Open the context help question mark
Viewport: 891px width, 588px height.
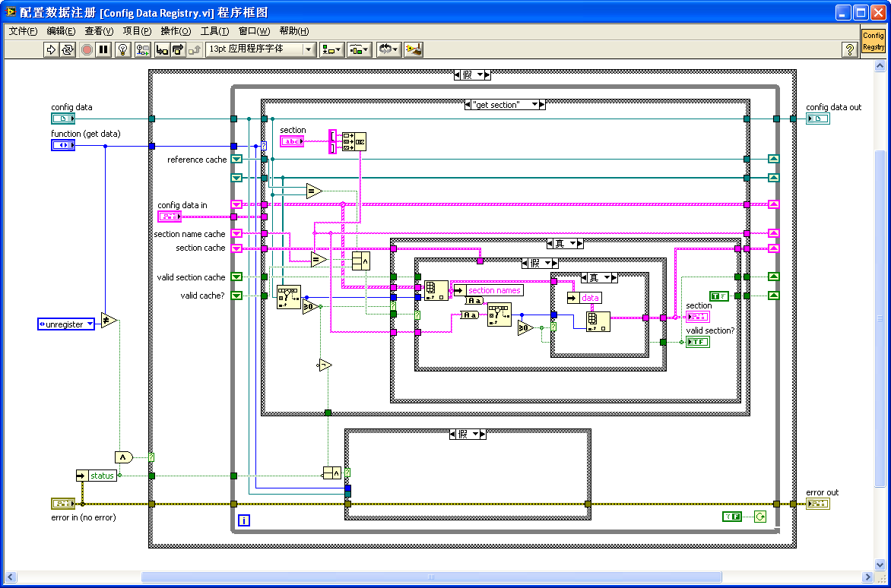850,49
